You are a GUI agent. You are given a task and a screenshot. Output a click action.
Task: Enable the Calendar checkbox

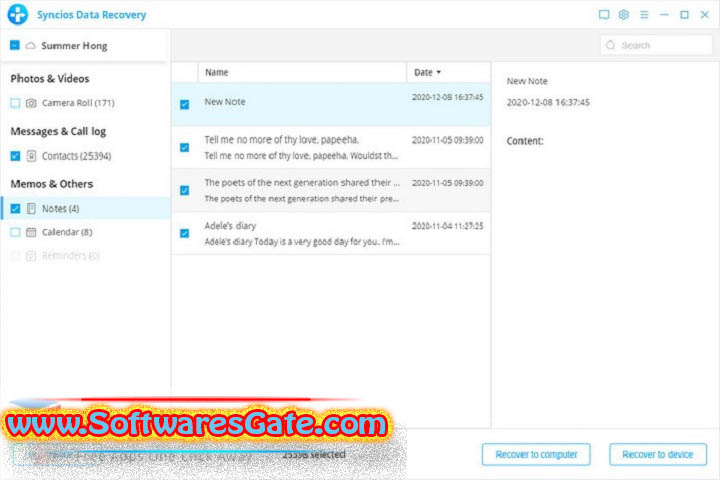pyautogui.click(x=15, y=232)
